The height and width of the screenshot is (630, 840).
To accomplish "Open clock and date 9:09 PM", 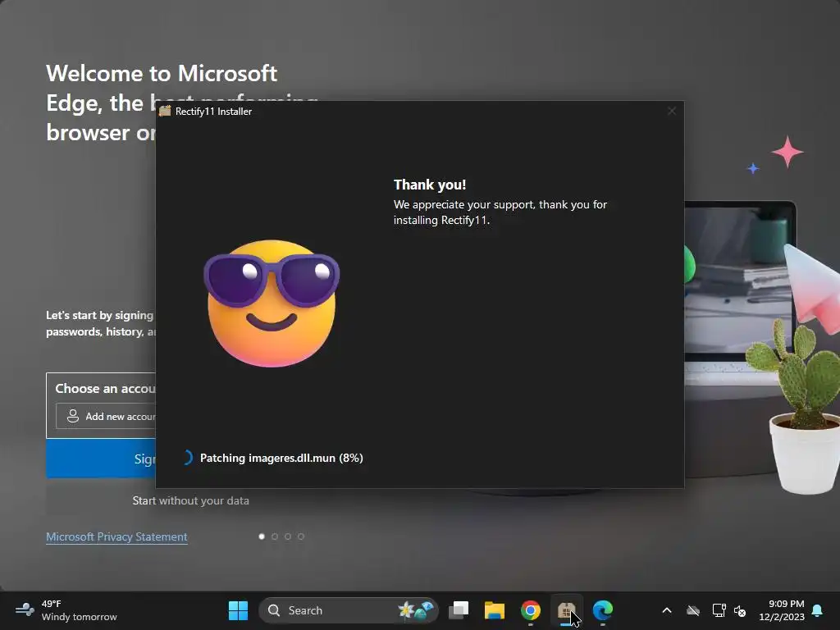I will [782, 610].
